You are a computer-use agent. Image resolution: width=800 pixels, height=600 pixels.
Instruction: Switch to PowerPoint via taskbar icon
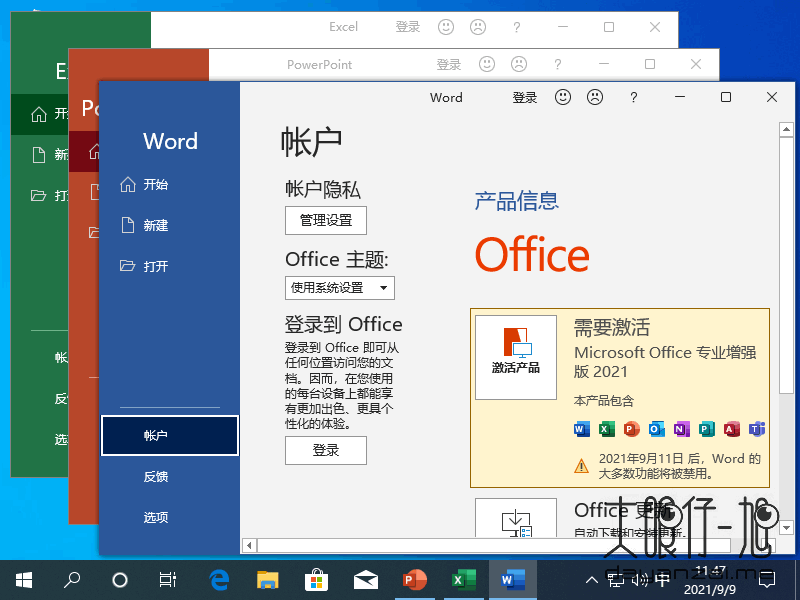[414, 580]
